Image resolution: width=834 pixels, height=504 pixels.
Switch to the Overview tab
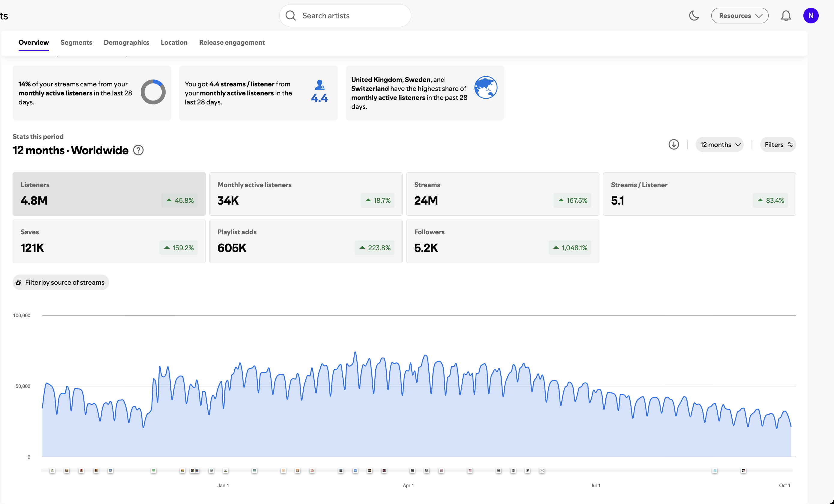34,42
